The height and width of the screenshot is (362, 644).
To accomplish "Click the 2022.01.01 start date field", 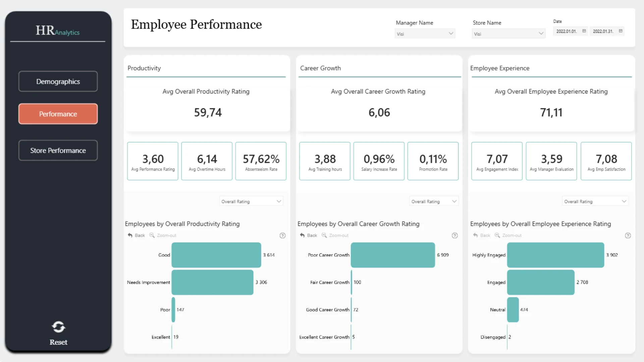I will (x=567, y=31).
